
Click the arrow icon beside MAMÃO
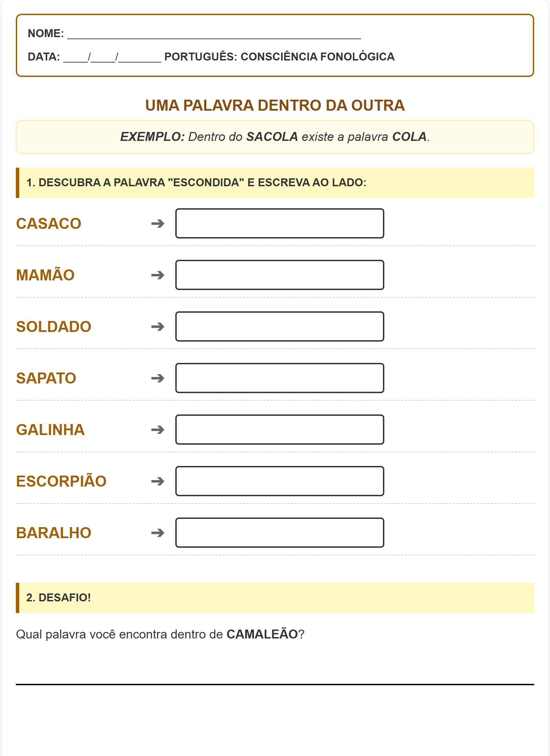(157, 275)
